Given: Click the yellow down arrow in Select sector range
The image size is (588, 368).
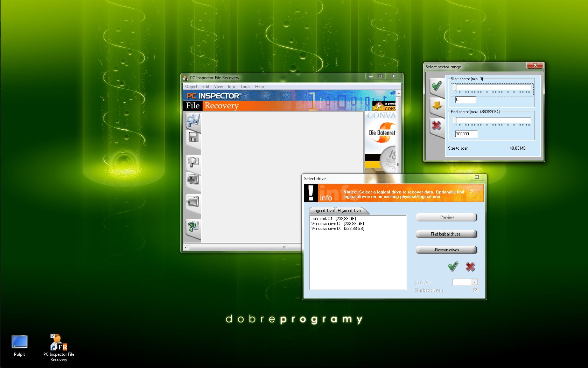Looking at the screenshot, I should pos(436,105).
